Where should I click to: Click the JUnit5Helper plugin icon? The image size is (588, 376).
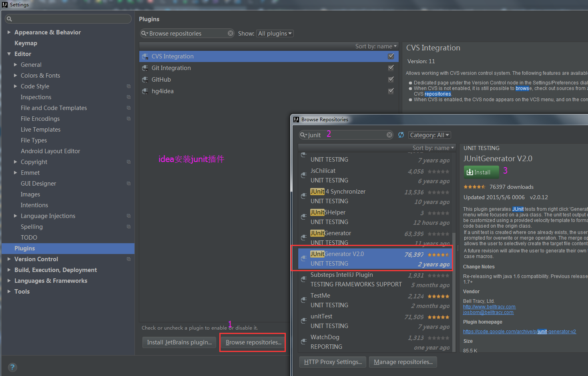point(304,216)
